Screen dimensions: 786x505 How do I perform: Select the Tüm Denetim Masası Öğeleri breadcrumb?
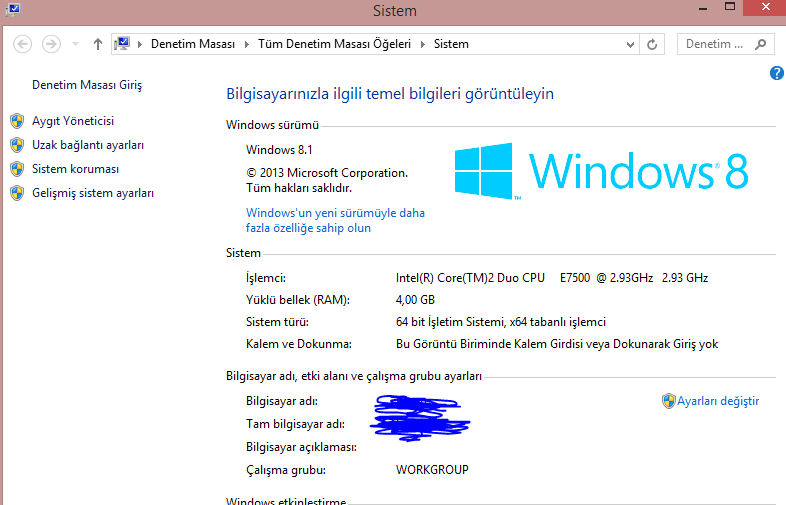pyautogui.click(x=334, y=44)
